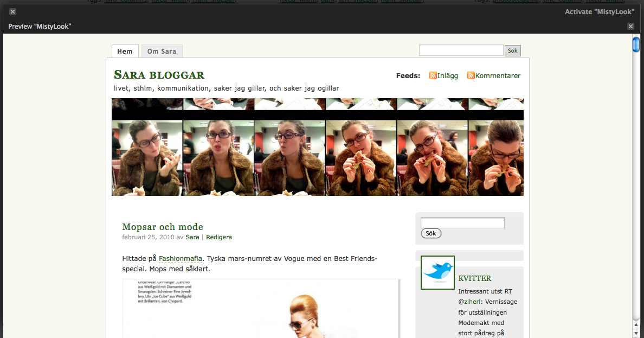Select the Redigera edit link
The width and height of the screenshot is (644, 338).
pos(219,237)
